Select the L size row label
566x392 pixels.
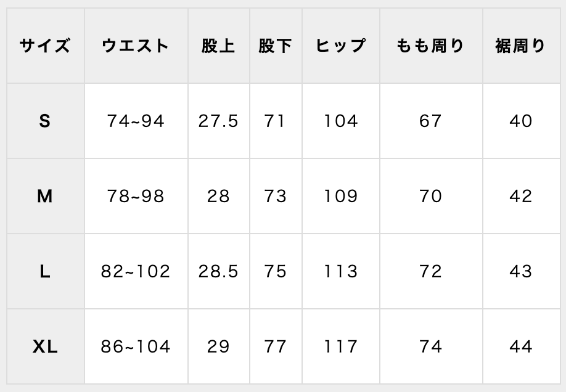44,271
